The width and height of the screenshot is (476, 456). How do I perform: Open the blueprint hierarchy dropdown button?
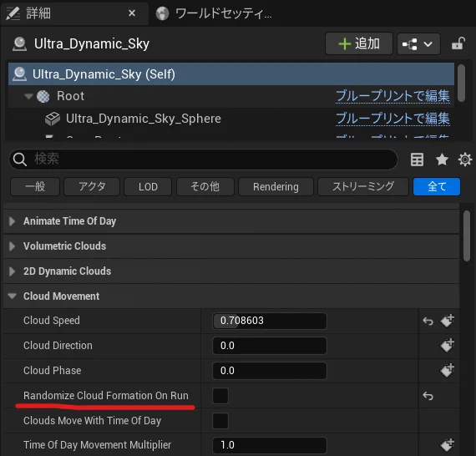coord(418,44)
